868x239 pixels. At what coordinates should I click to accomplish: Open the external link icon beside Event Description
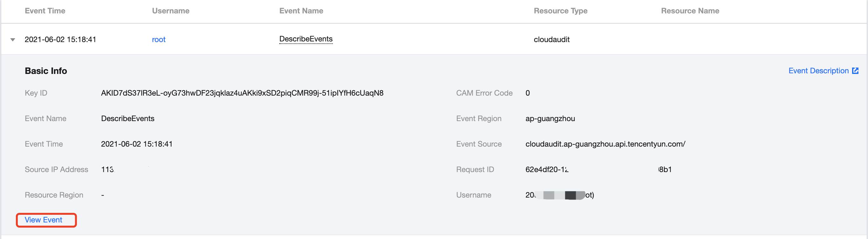855,71
